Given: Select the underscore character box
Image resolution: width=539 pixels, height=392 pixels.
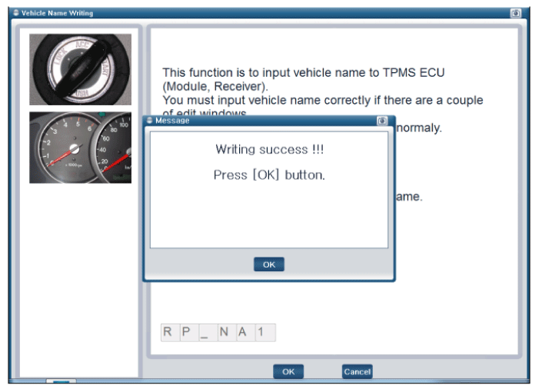Looking at the screenshot, I should (205, 332).
